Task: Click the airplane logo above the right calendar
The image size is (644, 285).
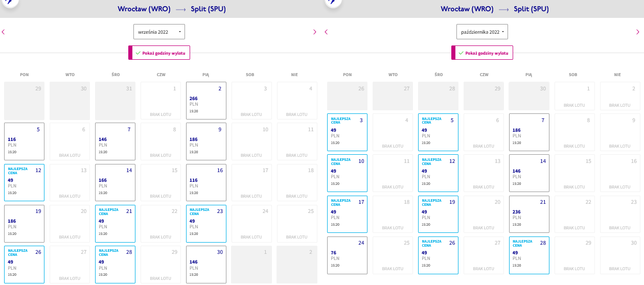Action: tap(332, 2)
